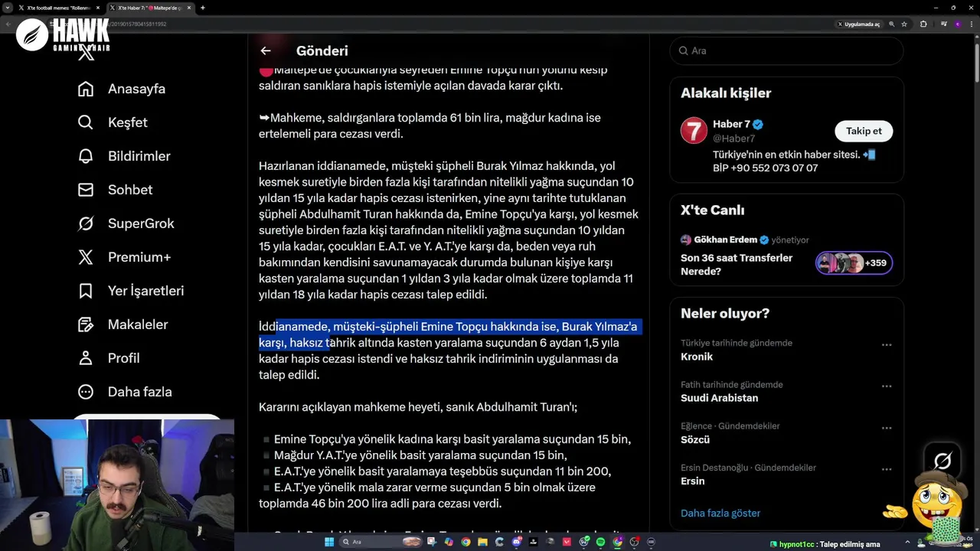The height and width of the screenshot is (551, 980).
Task: Close the football memes tab
Action: (x=98, y=8)
